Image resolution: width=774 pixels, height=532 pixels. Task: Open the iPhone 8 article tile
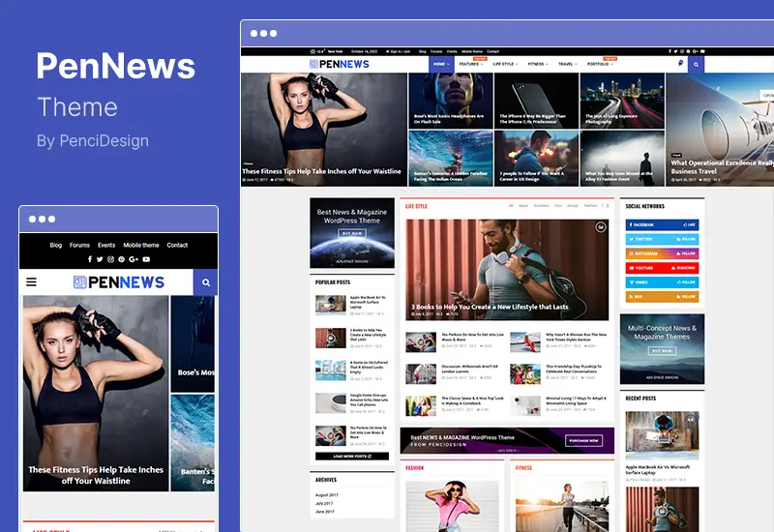tap(536, 102)
